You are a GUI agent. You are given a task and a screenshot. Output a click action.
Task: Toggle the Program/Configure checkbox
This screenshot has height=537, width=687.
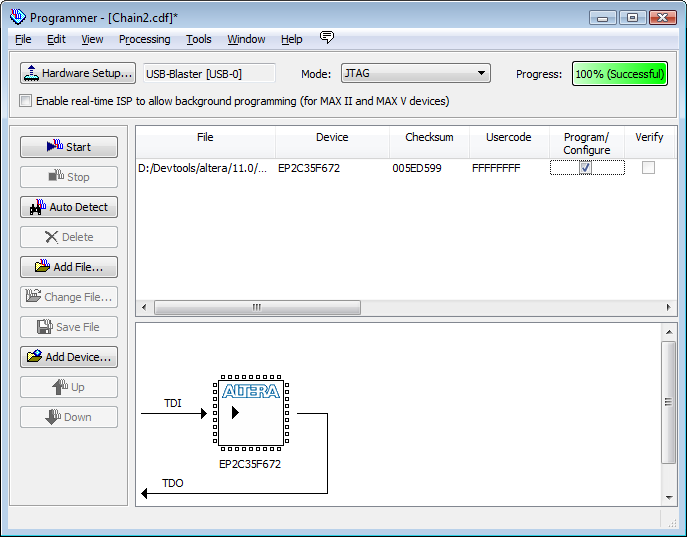pyautogui.click(x=586, y=168)
